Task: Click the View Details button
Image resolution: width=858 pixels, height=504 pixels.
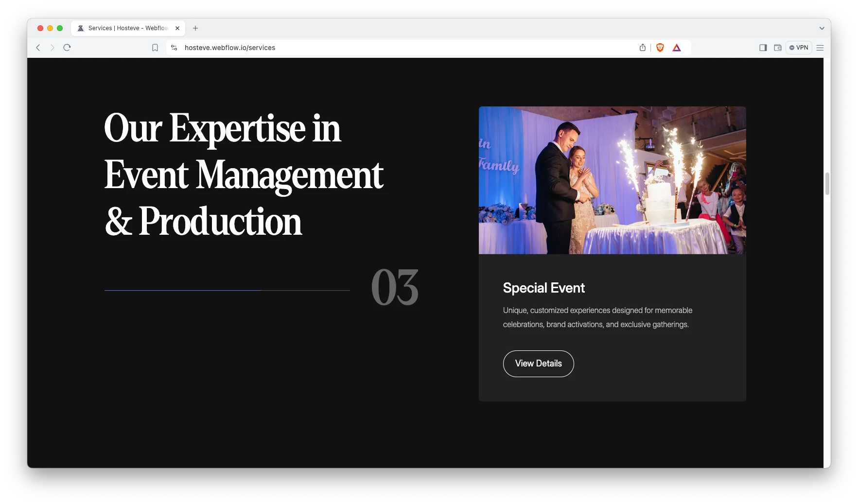Action: coord(538,364)
